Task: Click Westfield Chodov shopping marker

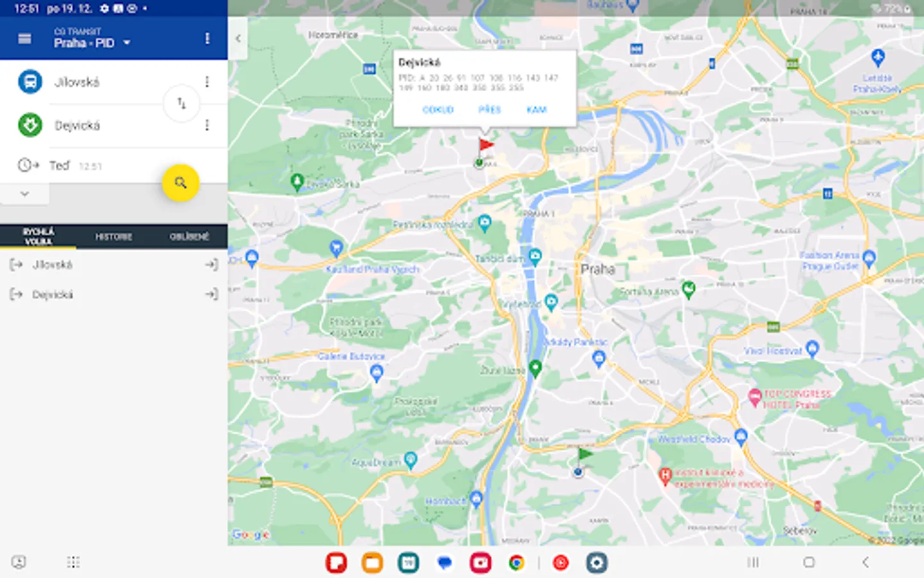Action: coord(741,437)
